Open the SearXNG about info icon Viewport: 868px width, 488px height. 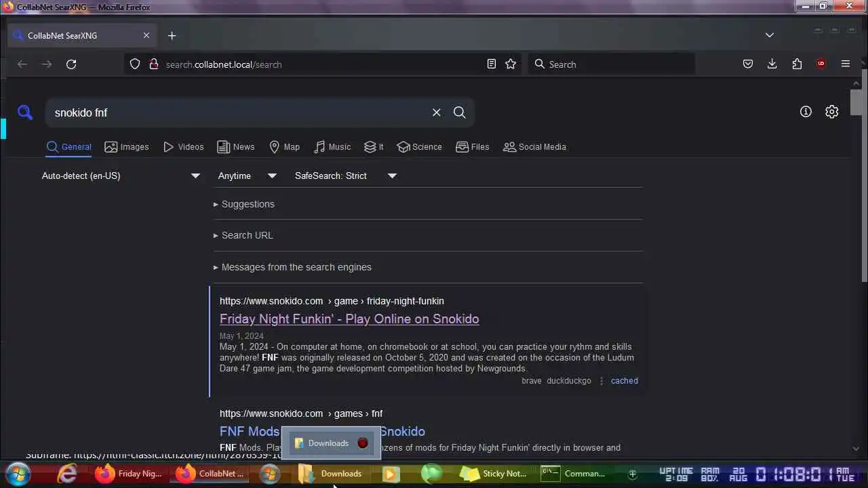(x=806, y=112)
